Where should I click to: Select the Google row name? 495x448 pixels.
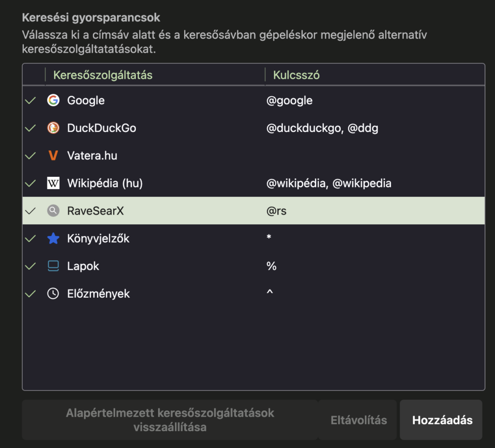pyautogui.click(x=86, y=101)
